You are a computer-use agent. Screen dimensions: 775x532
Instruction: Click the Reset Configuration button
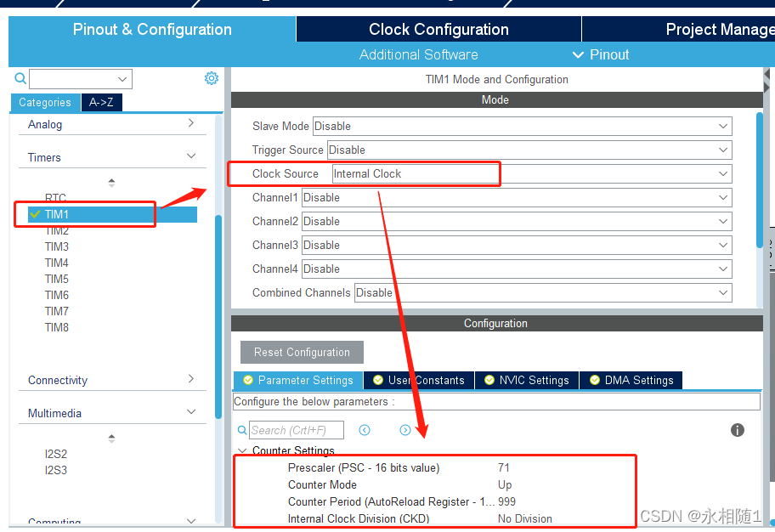pos(302,352)
